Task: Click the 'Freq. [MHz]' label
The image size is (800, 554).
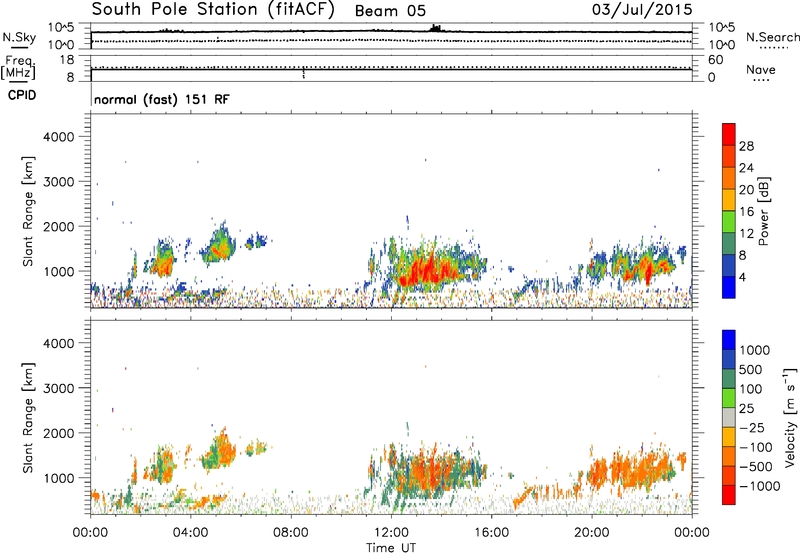Action: point(19,68)
